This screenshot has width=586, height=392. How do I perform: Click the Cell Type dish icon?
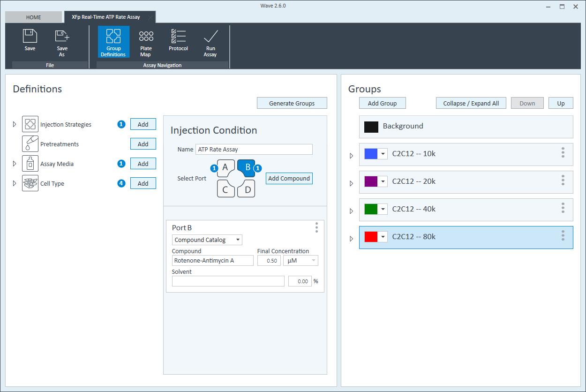pyautogui.click(x=30, y=183)
